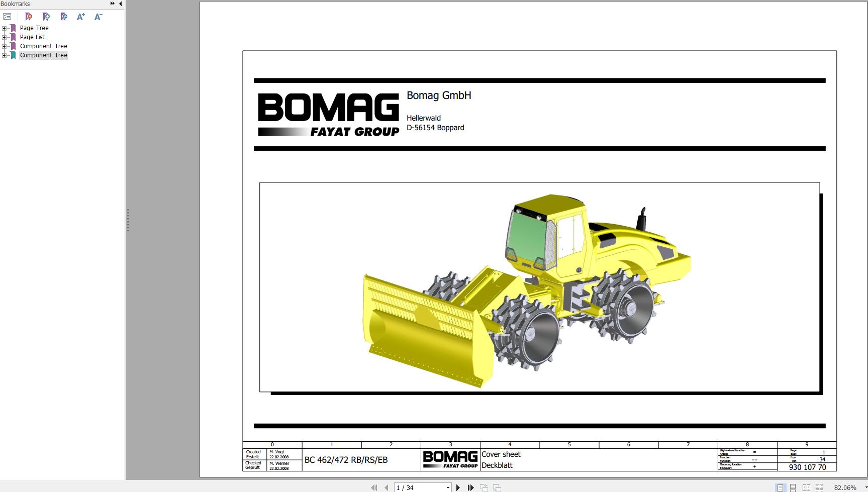Open the zoom level dropdown arrow
Screen dimensions: 868x492
point(865,487)
